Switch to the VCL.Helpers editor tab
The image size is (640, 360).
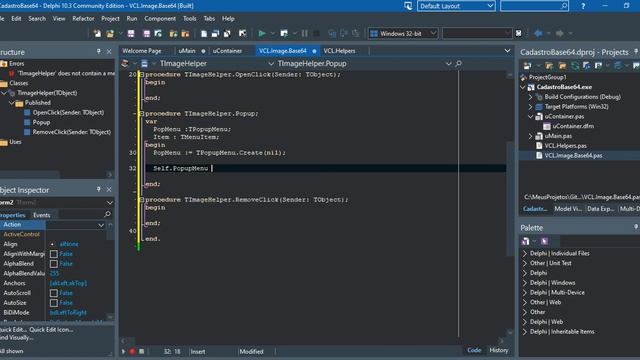coord(339,51)
